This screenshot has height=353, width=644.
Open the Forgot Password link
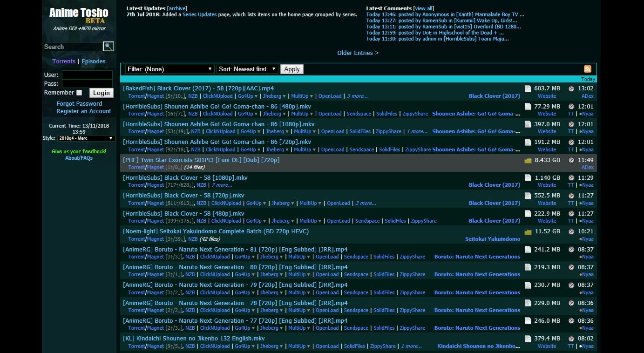coord(79,104)
